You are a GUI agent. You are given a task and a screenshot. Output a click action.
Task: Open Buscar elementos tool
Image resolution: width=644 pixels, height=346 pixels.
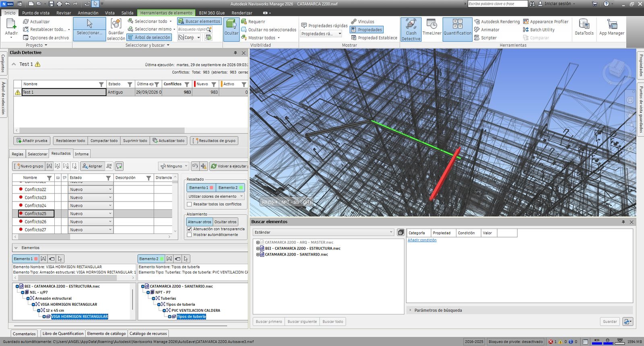tap(199, 21)
